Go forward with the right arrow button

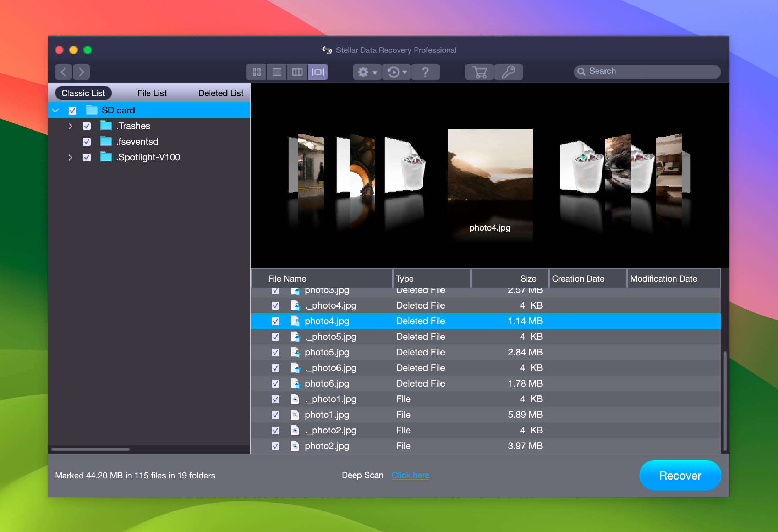[x=81, y=72]
